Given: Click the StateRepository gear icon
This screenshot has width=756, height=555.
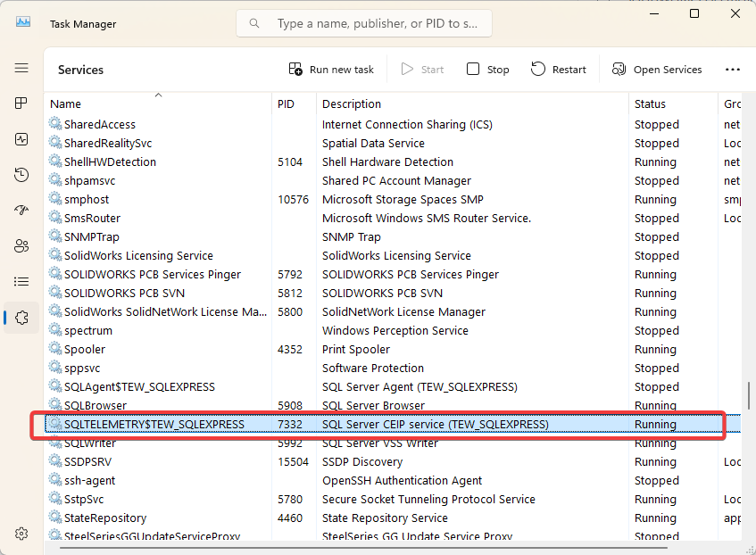Looking at the screenshot, I should click(55, 518).
